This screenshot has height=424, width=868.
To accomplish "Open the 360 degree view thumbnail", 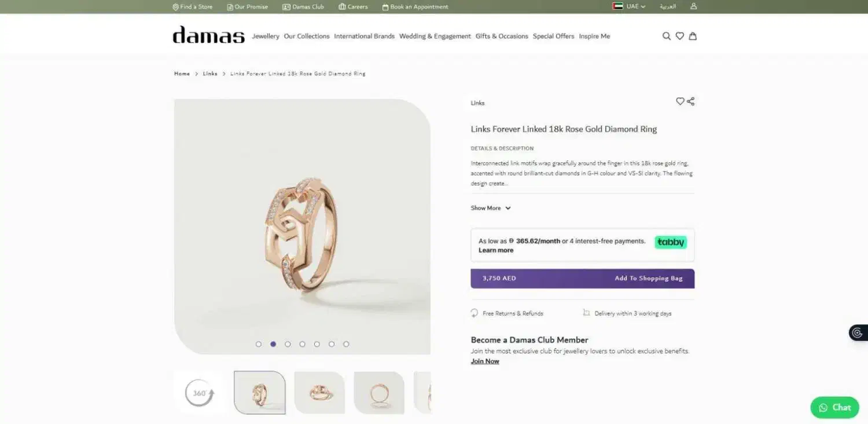I will [200, 393].
